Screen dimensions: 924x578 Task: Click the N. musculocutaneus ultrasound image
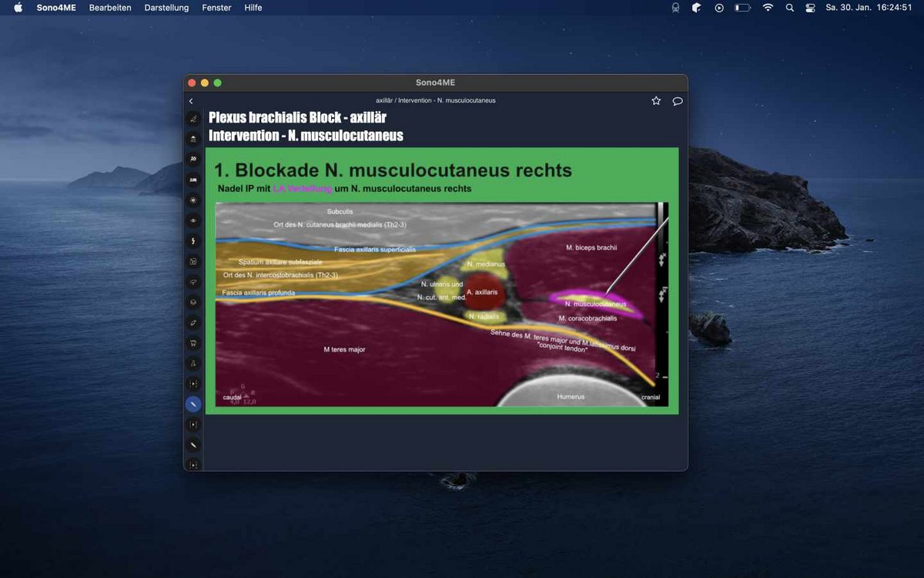(441, 304)
